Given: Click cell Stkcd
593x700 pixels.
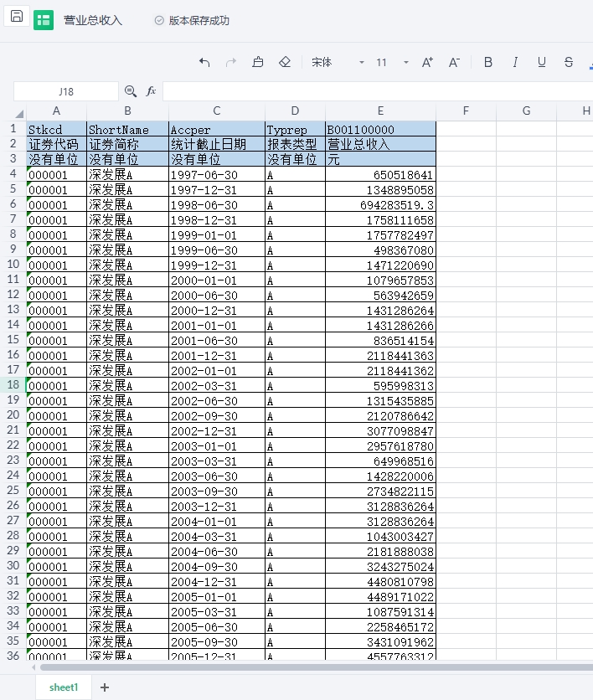Looking at the screenshot, I should [x=56, y=130].
